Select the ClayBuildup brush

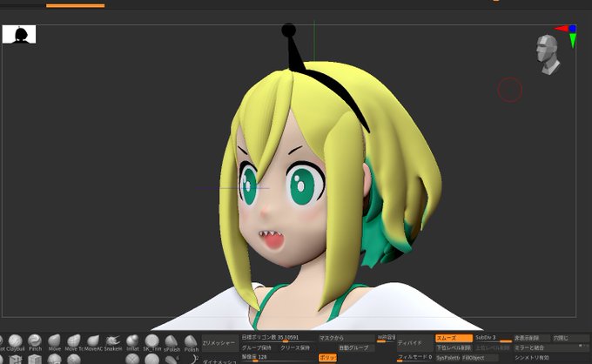(x=16, y=343)
